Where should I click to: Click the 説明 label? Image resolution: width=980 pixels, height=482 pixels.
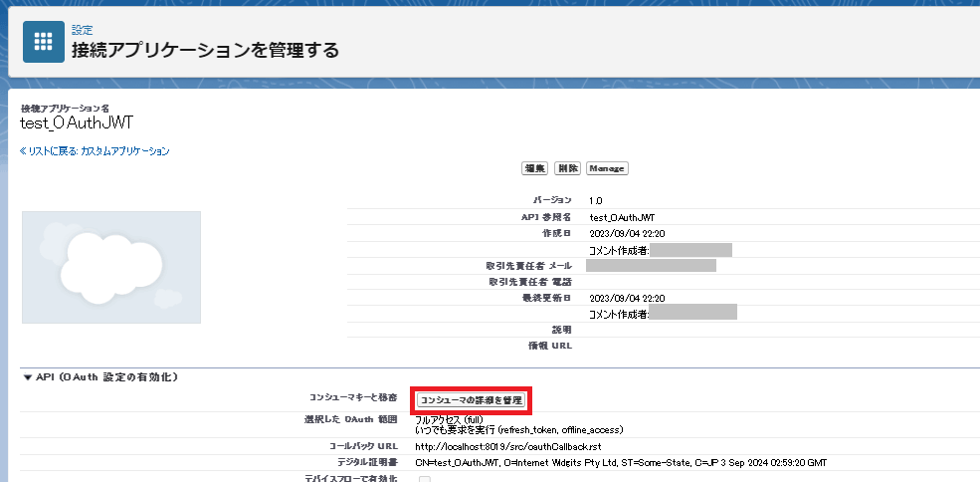tap(562, 330)
